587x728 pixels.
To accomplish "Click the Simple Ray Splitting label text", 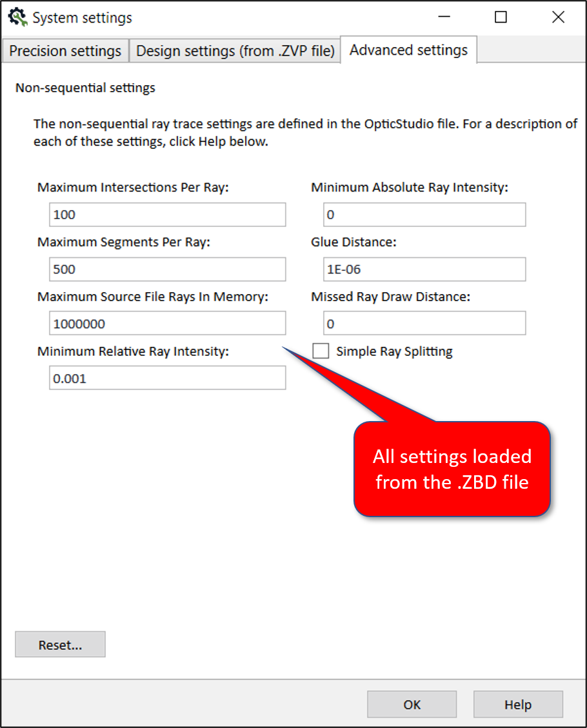I will [394, 351].
